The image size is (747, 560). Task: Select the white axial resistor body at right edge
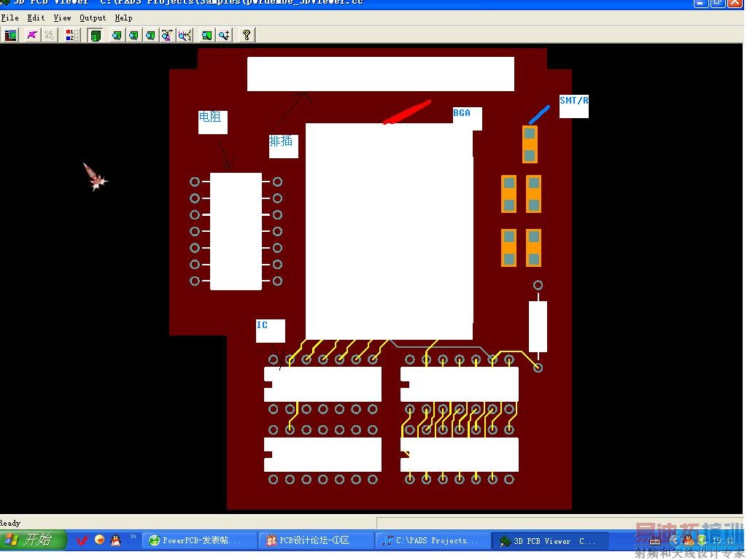coord(538,326)
